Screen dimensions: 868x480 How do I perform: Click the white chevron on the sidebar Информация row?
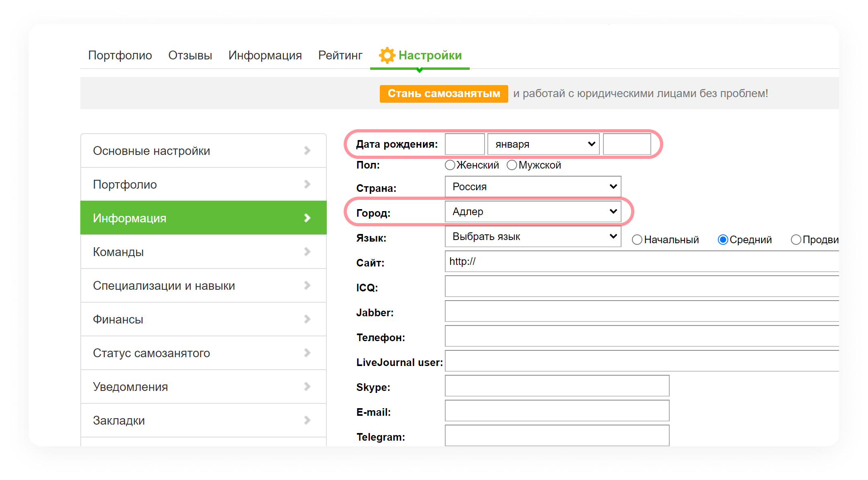pos(308,218)
